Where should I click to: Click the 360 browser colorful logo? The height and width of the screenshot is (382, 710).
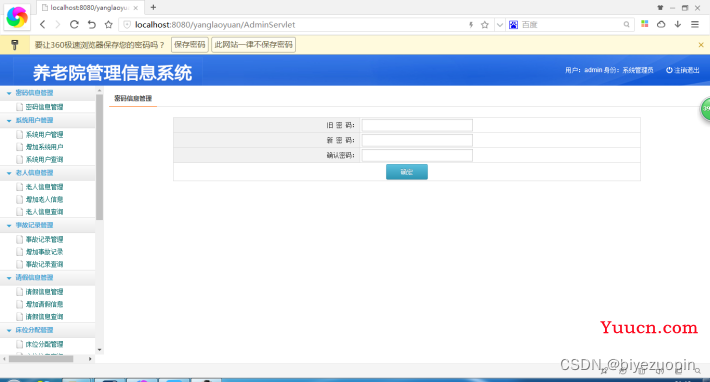point(17,17)
